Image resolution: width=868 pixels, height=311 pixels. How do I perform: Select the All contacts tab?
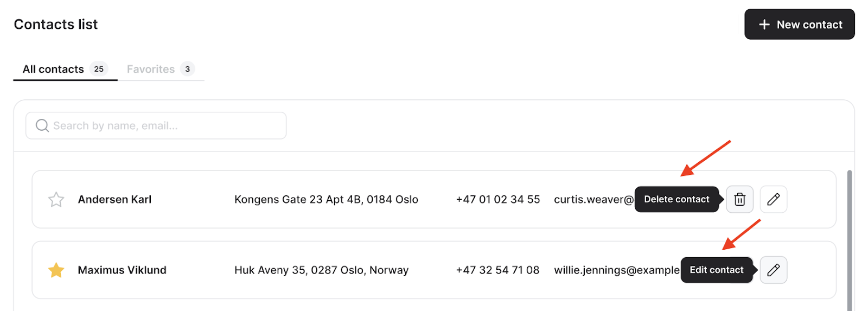65,69
